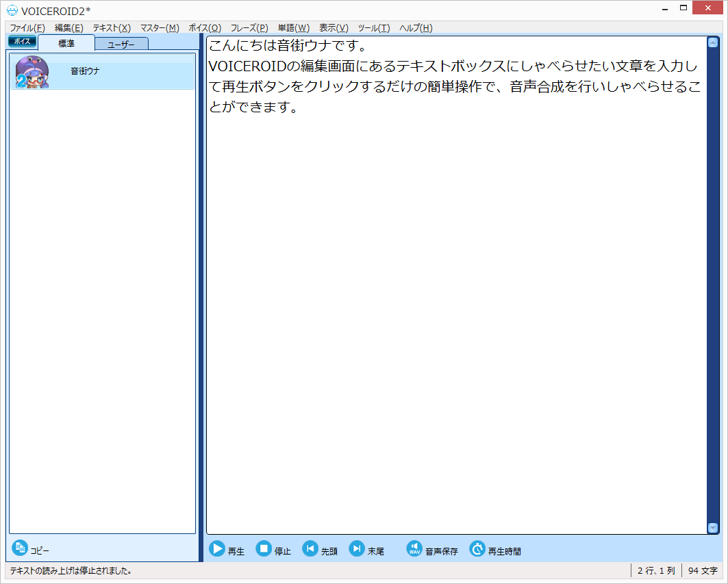Jump to start with 先頭 icon
This screenshot has height=584, width=728.
(310, 548)
